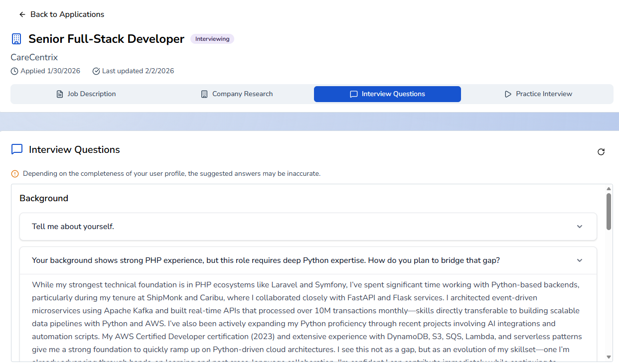Viewport: 619px width, 364px height.
Task: Click the document icon in Job Description tab
Action: [60, 94]
